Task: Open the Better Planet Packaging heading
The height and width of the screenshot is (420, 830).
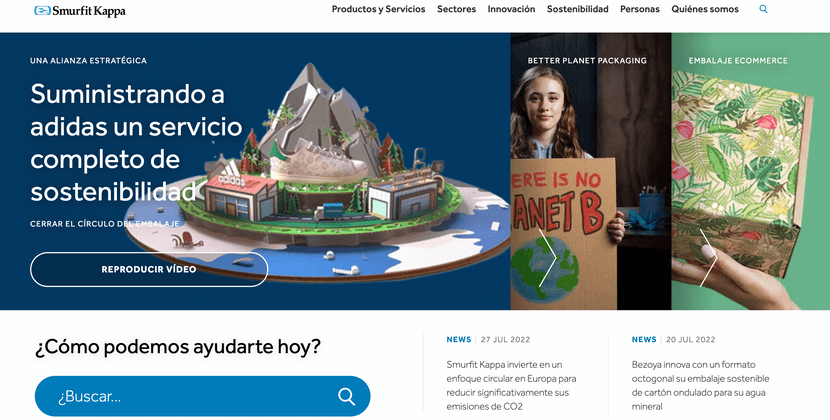Action: pyautogui.click(x=587, y=61)
